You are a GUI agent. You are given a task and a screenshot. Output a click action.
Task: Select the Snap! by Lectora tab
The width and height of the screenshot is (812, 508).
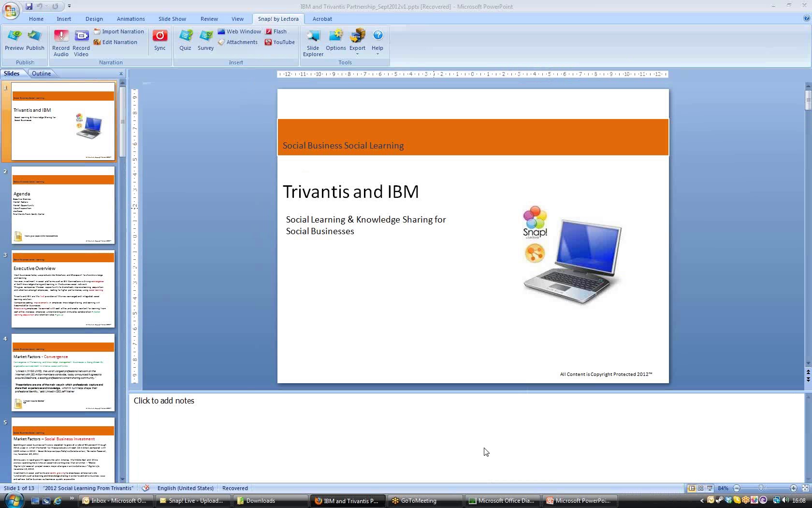click(278, 19)
